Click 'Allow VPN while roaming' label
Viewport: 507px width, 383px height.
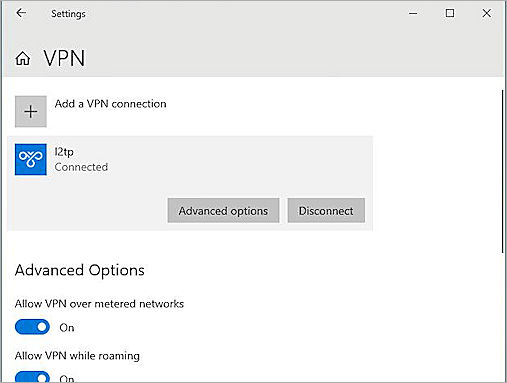coord(77,356)
